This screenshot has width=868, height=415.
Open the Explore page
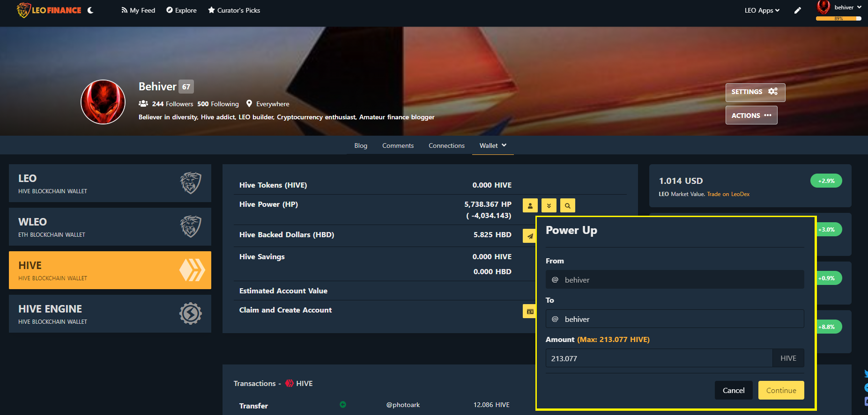point(181,10)
